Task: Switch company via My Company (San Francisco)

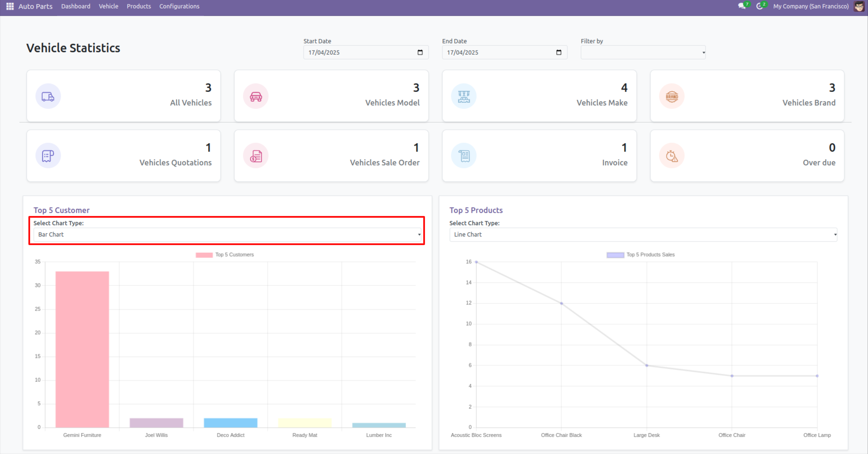Action: point(811,6)
